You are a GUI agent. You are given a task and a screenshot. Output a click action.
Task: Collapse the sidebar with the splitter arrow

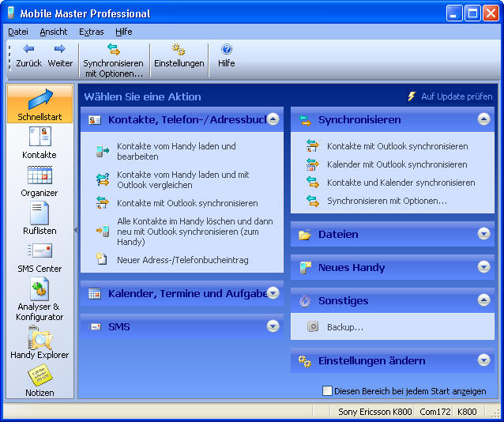click(x=76, y=230)
